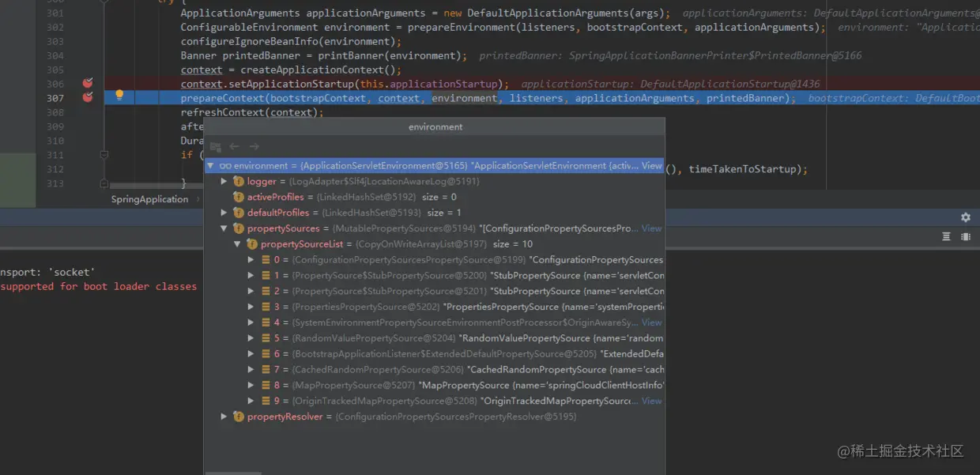
Task: Select the logger row
Action: [435, 182]
